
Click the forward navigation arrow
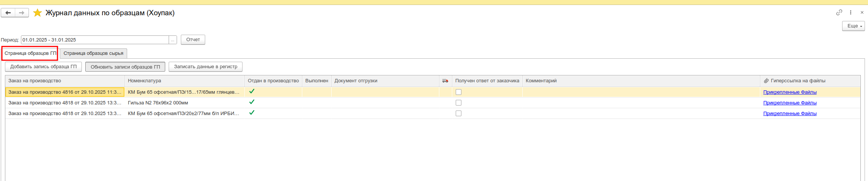click(x=22, y=13)
